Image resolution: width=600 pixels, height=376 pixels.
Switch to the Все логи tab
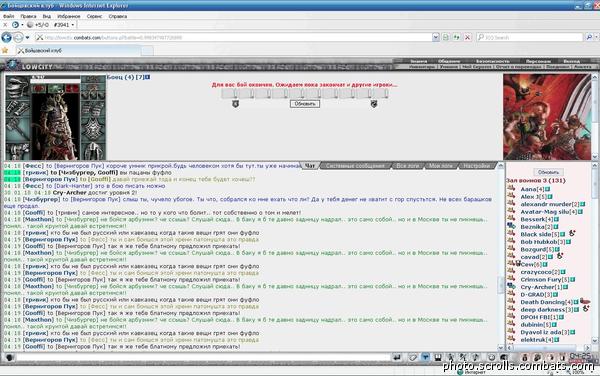tap(408, 166)
